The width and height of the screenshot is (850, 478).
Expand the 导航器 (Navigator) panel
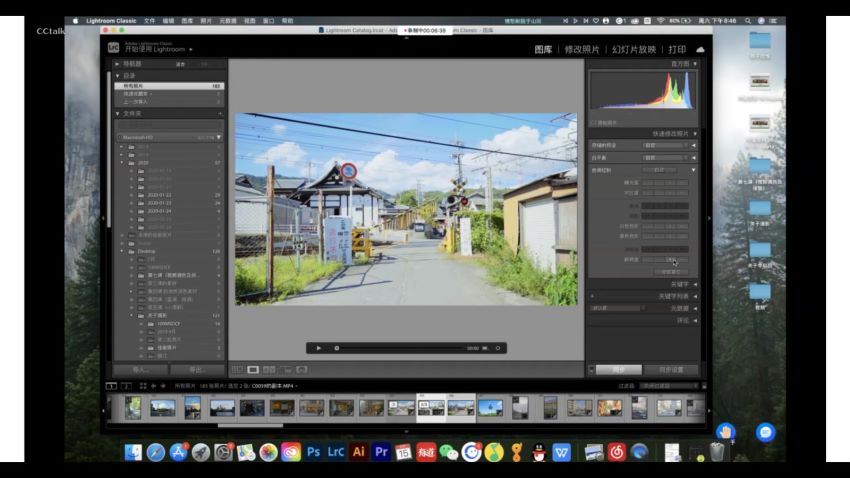[x=118, y=64]
